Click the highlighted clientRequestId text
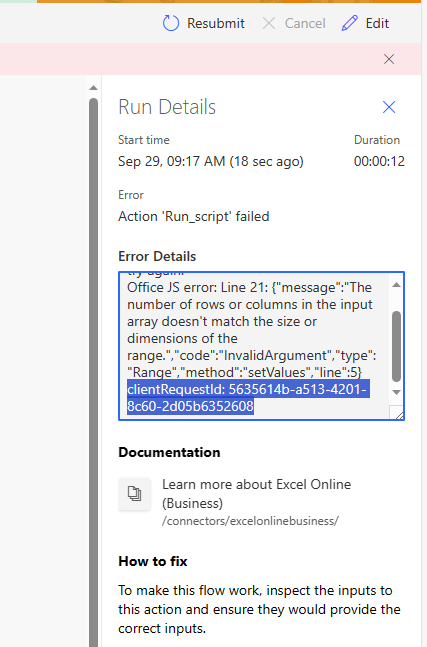This screenshot has height=647, width=427. point(248,397)
